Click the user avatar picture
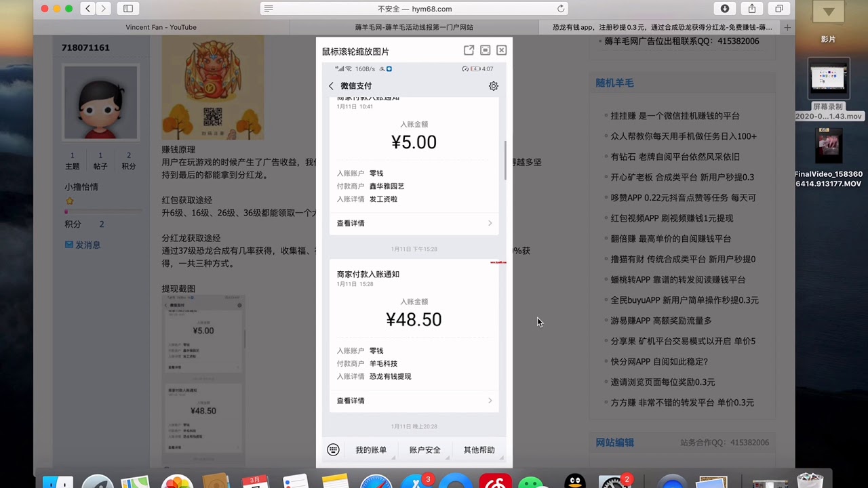The width and height of the screenshot is (868, 488). pyautogui.click(x=100, y=102)
